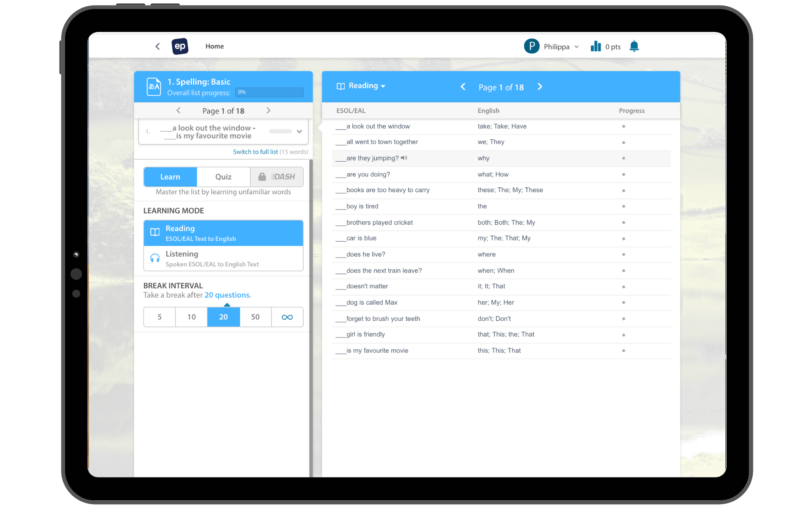
Task: Click the answer 'both; Both; The; My'
Action: tap(506, 223)
